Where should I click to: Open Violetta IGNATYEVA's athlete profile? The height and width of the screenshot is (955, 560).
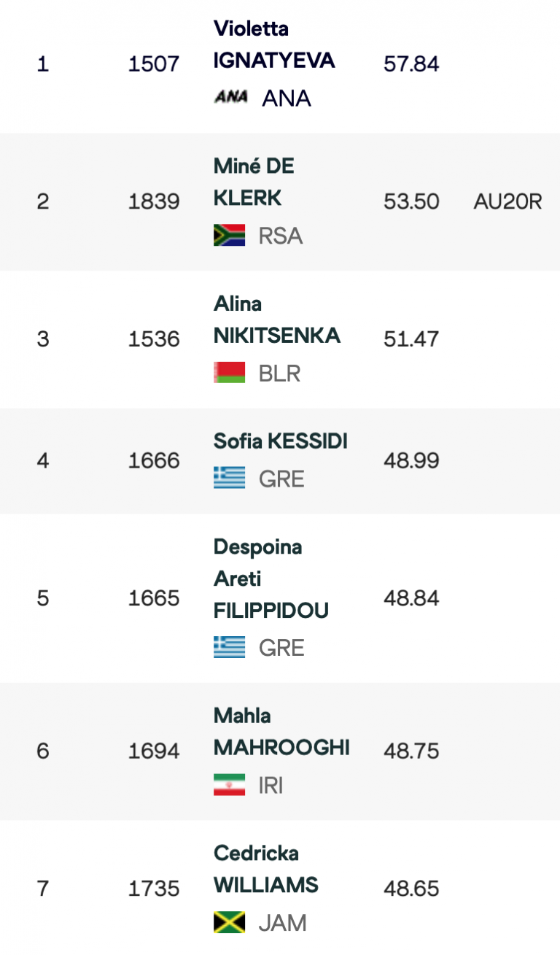click(x=273, y=45)
